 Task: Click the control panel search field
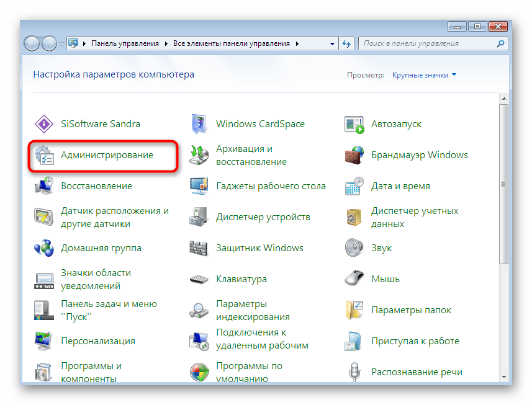pos(433,43)
